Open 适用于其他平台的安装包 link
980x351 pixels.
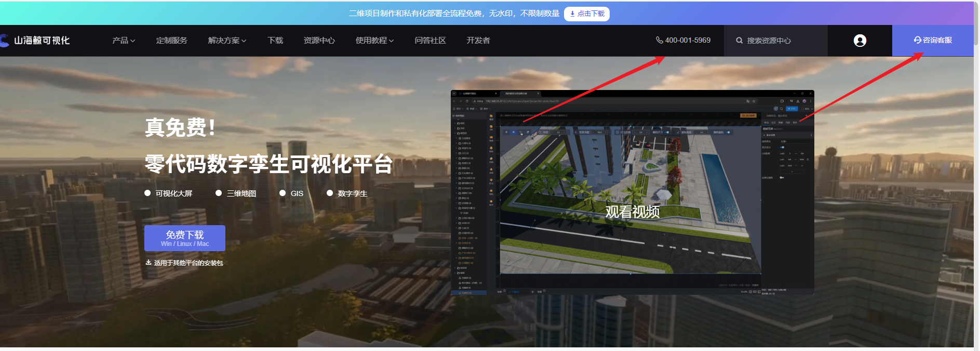[x=184, y=263]
